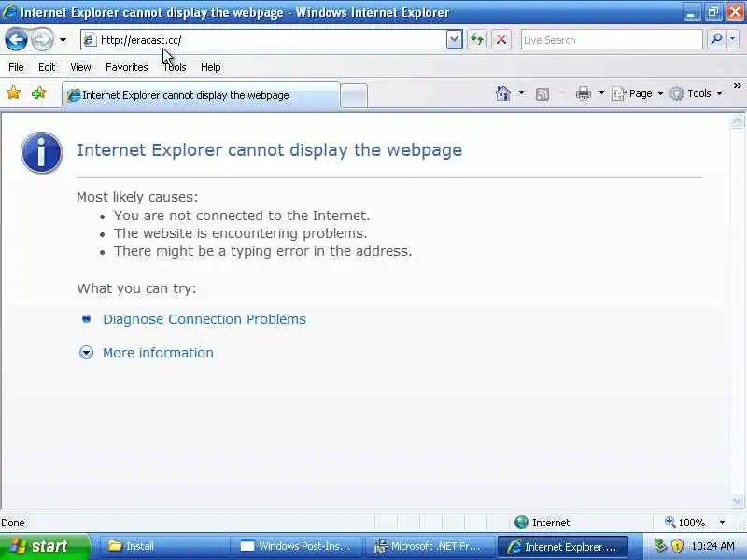Switch to the Install folder taskbar item
This screenshot has width=747, height=560.
pyautogui.click(x=164, y=546)
